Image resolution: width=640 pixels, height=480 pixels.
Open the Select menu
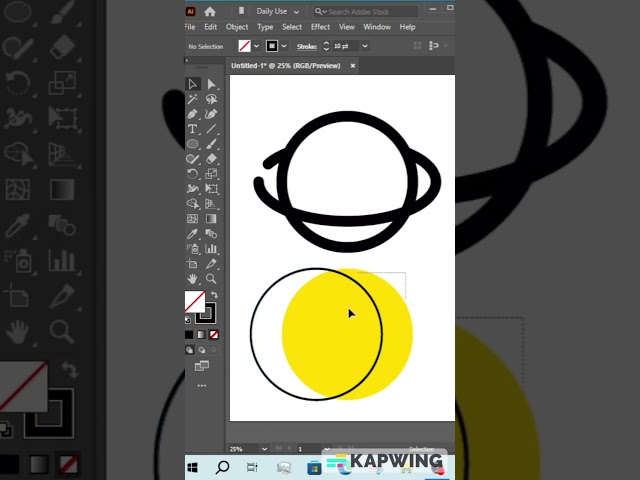point(292,27)
